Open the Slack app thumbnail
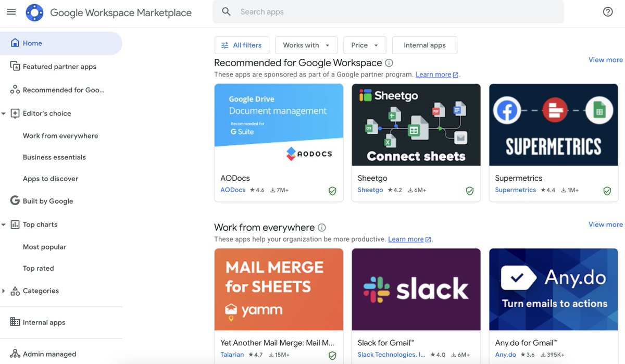The height and width of the screenshot is (364, 625). point(416,289)
